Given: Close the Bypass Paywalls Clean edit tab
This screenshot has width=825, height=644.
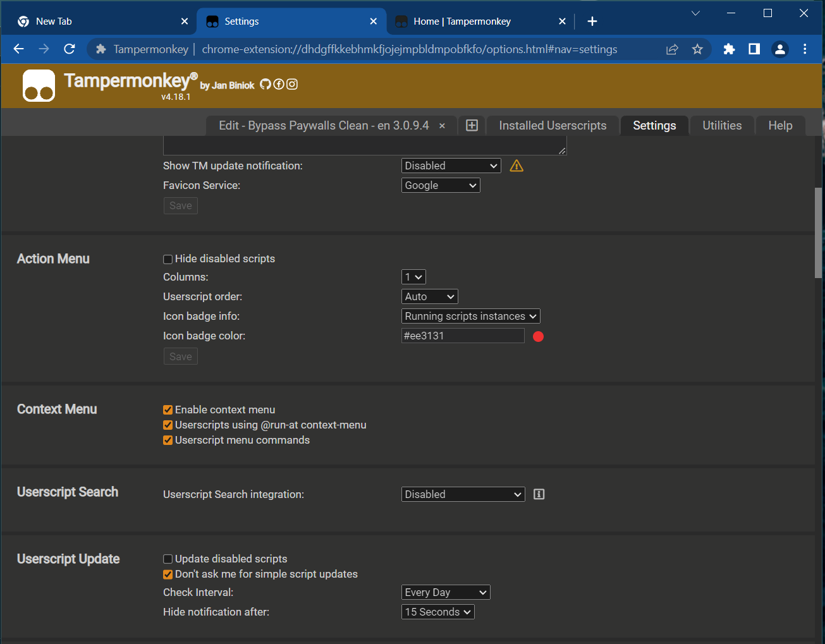Looking at the screenshot, I should (x=442, y=126).
